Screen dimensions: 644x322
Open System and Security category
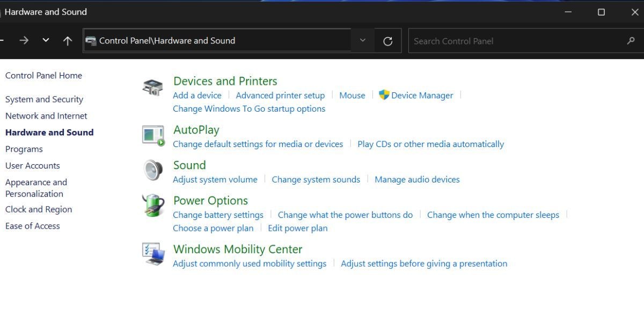(44, 99)
